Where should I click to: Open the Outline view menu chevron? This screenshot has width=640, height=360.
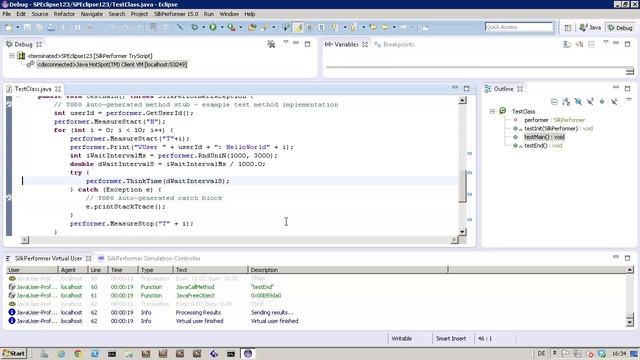point(629,99)
